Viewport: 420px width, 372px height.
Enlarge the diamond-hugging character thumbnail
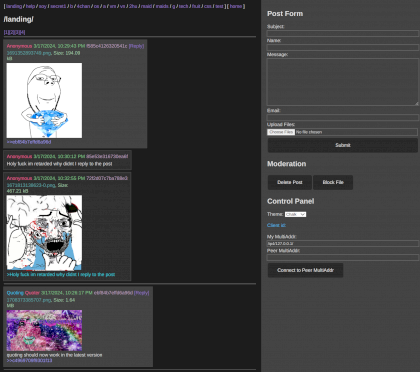[44, 100]
